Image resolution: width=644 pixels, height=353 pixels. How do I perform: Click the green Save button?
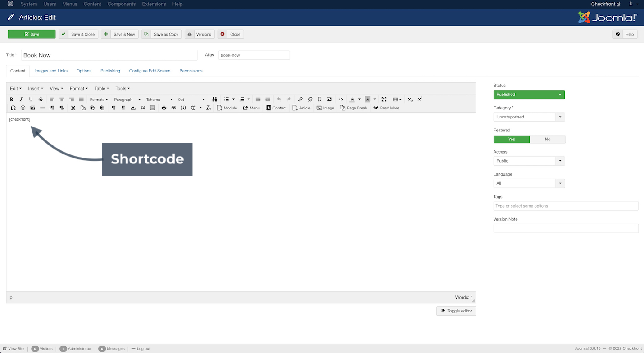click(32, 34)
